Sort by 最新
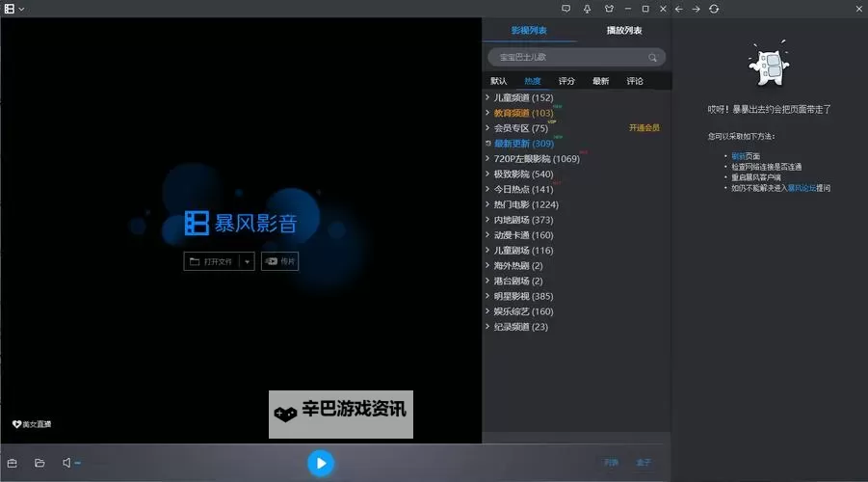This screenshot has width=868, height=482. [x=600, y=81]
